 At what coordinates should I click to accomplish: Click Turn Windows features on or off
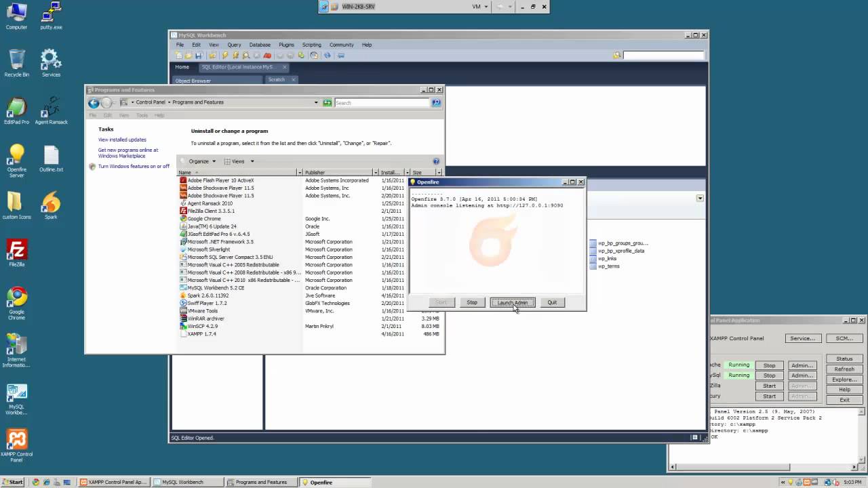pyautogui.click(x=134, y=166)
